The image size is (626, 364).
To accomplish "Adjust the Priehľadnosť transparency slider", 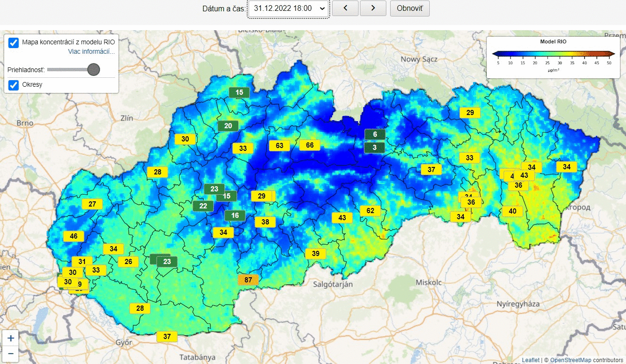I will (x=93, y=69).
